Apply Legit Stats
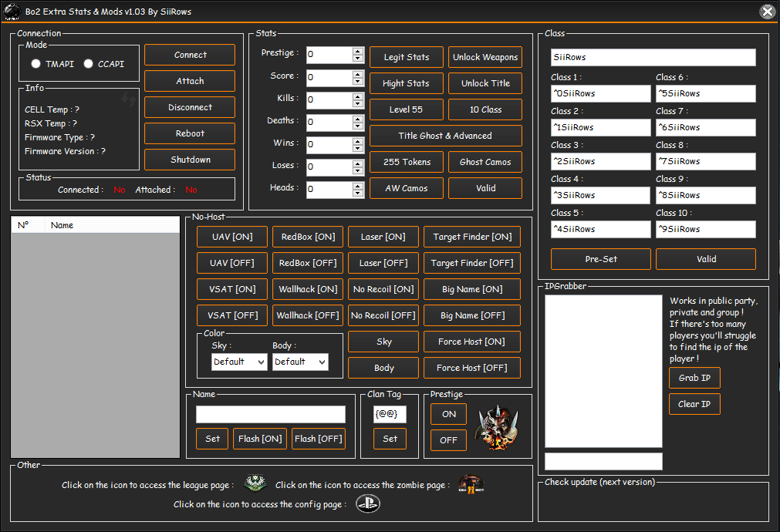This screenshot has width=780, height=532. 407,57
